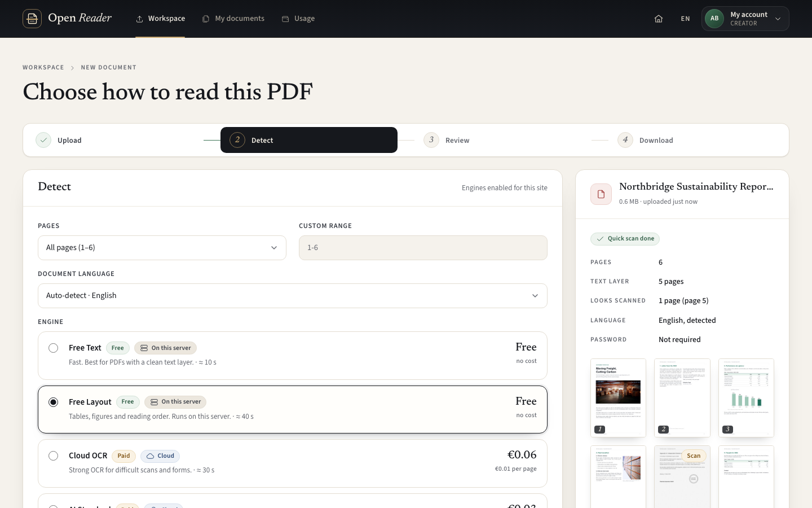Open the My documents tab

(x=233, y=19)
